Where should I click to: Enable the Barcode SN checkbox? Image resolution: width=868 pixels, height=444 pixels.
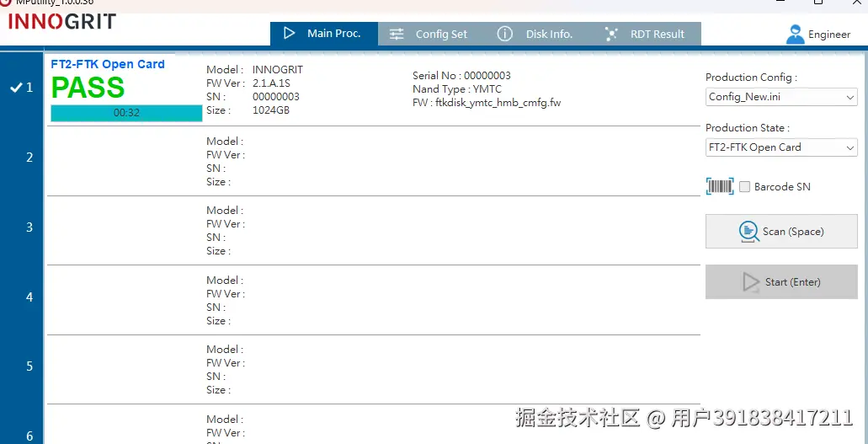point(744,187)
